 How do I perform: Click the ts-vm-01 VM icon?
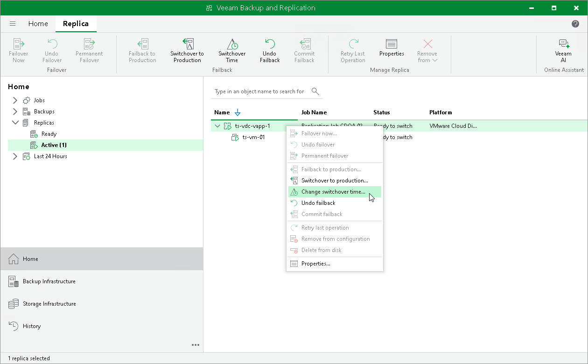[x=236, y=137]
